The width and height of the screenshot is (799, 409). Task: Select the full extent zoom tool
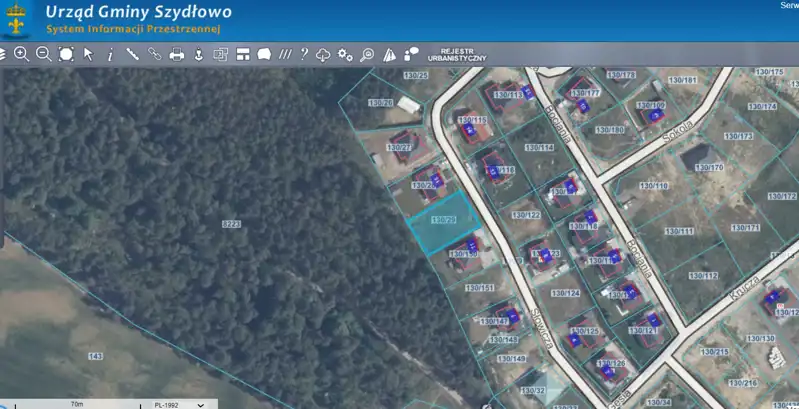point(66,54)
